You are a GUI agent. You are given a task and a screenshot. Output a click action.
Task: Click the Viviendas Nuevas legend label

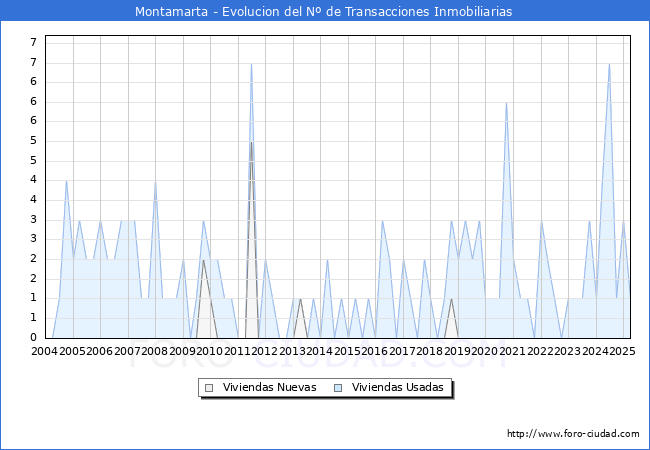[x=269, y=387]
